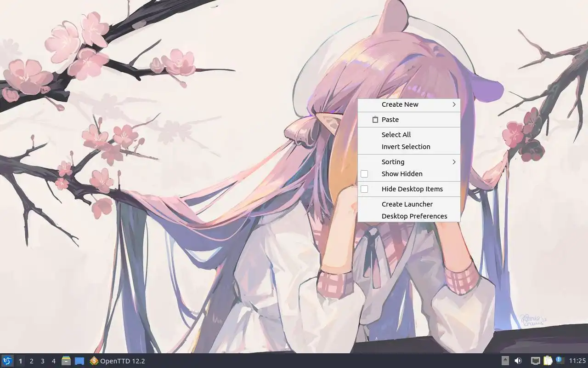Click the 11:25 clock
The width and height of the screenshot is (588, 368).
577,361
